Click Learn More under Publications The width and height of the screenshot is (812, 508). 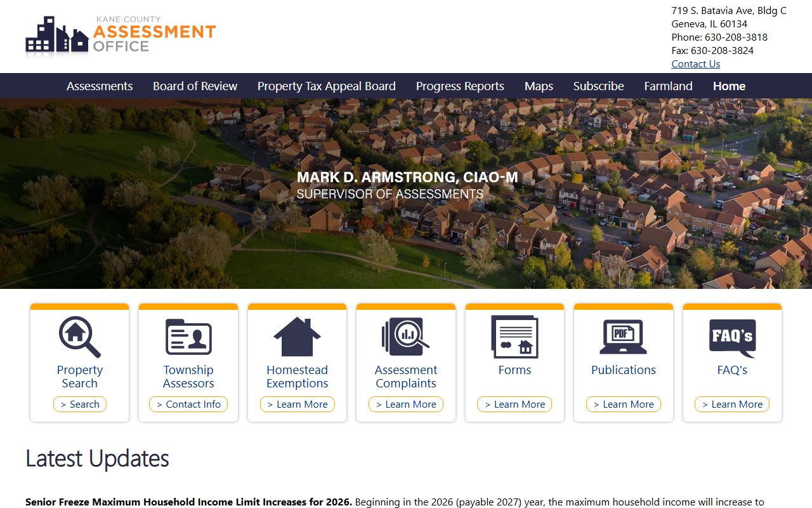click(624, 404)
